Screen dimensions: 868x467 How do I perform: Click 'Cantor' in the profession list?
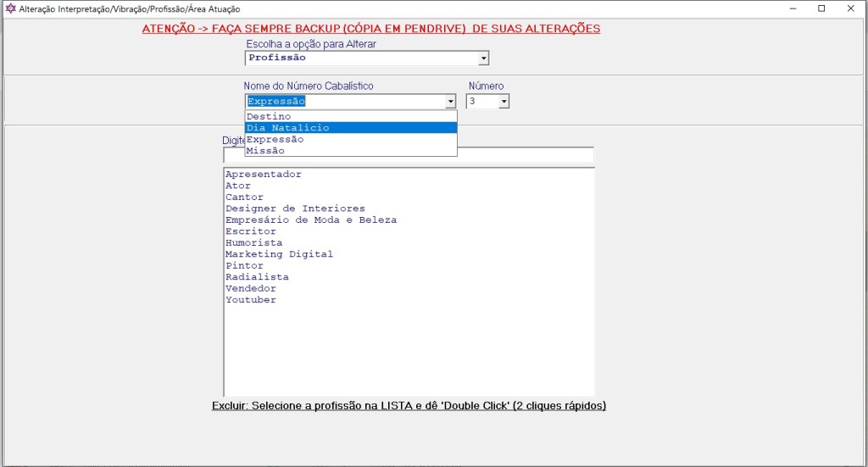tap(244, 197)
